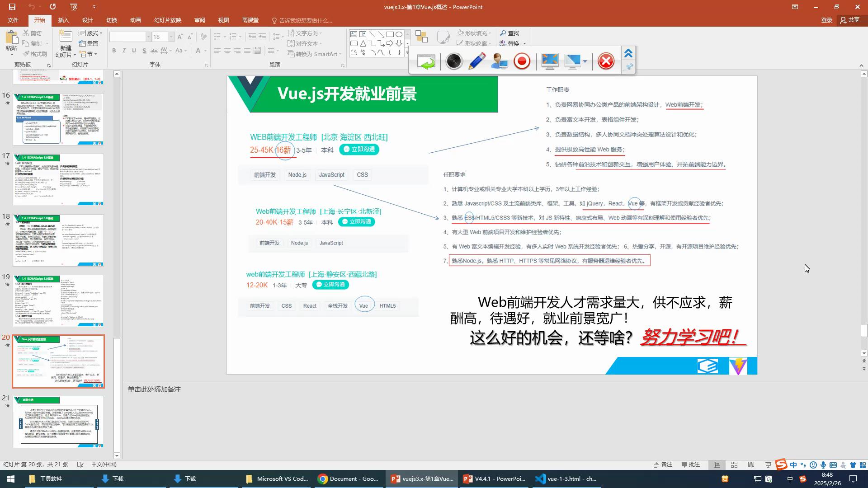Toggle the 备注 notes pane button
The height and width of the screenshot is (488, 868).
(663, 465)
